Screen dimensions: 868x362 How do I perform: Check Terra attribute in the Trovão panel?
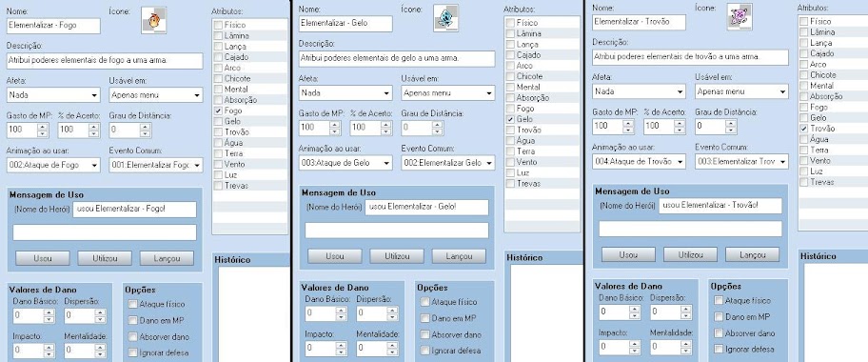tap(804, 151)
